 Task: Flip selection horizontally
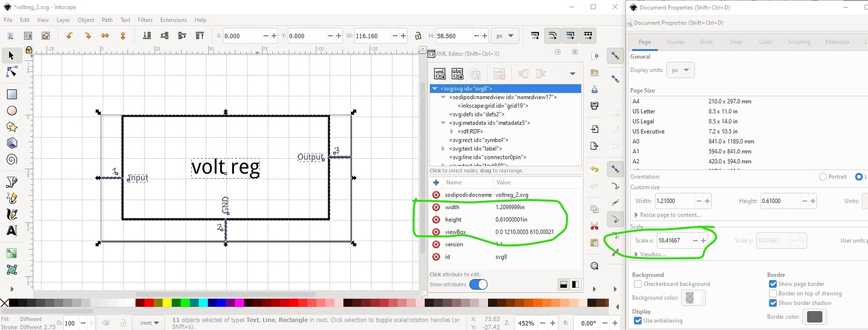coord(105,36)
